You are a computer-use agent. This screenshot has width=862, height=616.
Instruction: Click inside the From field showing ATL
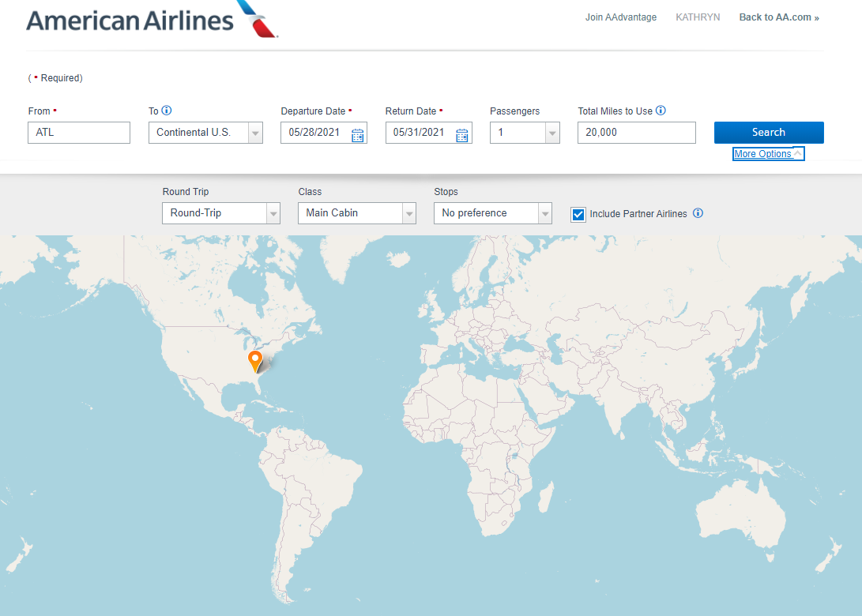pyautogui.click(x=79, y=133)
